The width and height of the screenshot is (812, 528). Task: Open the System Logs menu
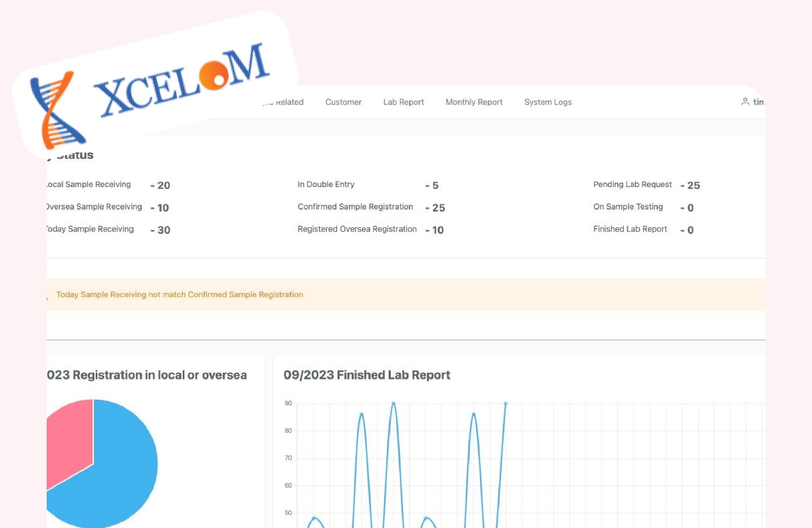(x=548, y=102)
